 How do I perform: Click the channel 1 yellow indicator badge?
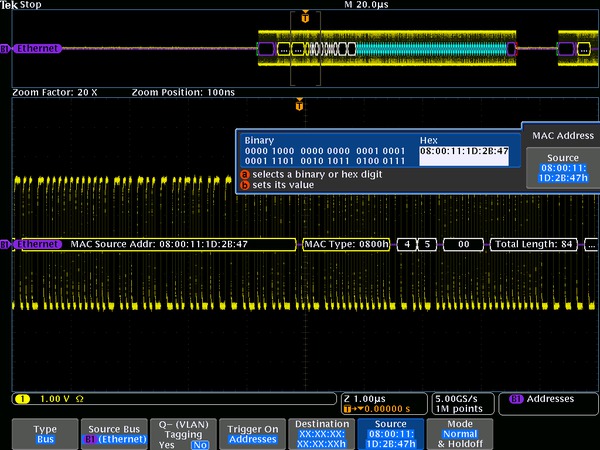click(21, 398)
